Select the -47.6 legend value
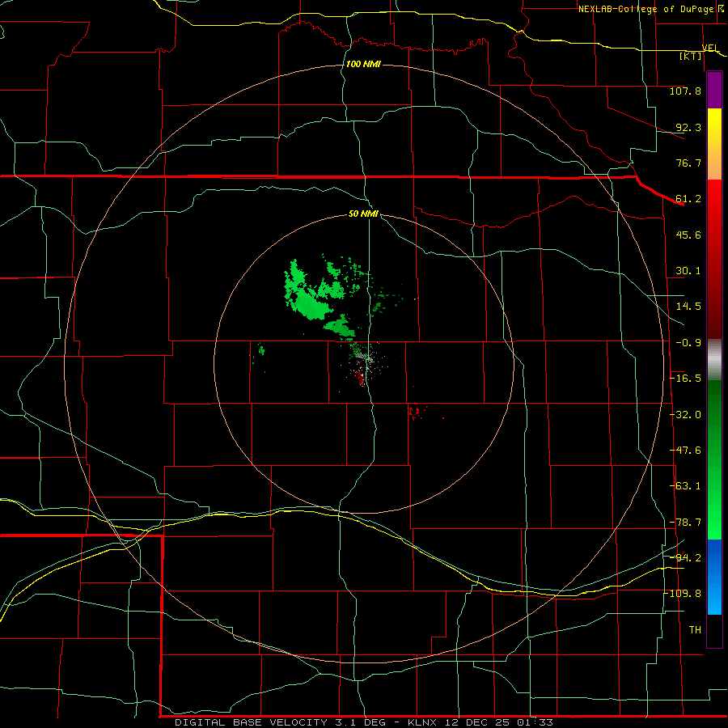This screenshot has height=728, width=728. (685, 451)
